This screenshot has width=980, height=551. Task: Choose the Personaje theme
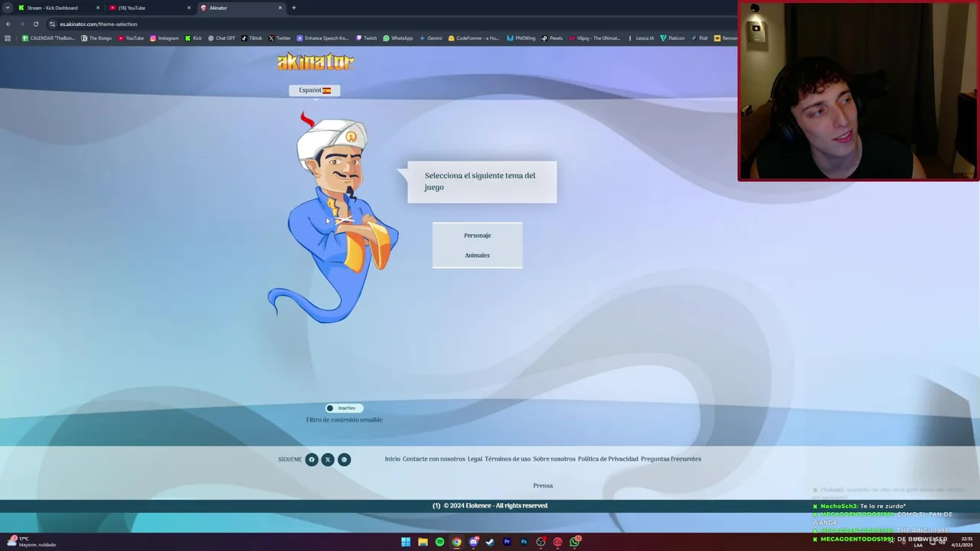[477, 236]
